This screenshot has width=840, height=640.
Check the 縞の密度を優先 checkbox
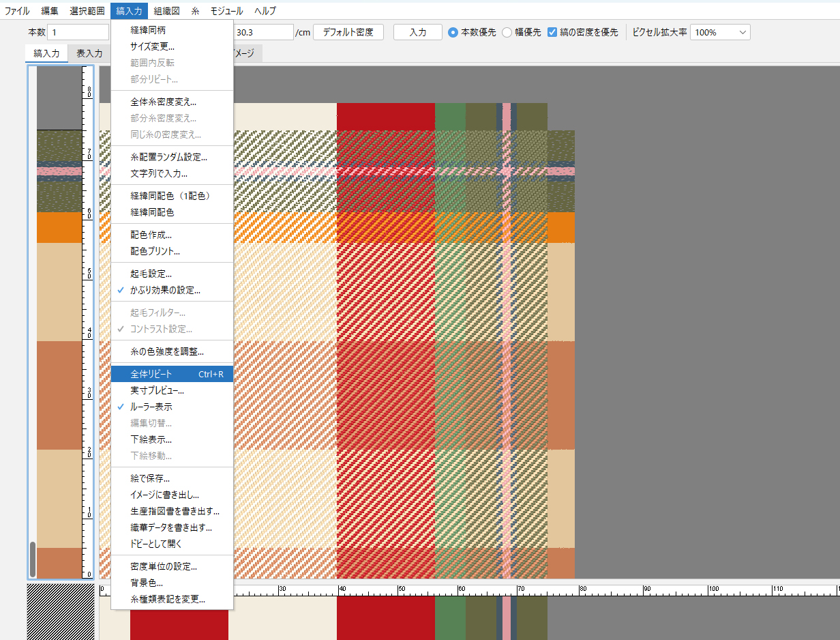pos(553,32)
